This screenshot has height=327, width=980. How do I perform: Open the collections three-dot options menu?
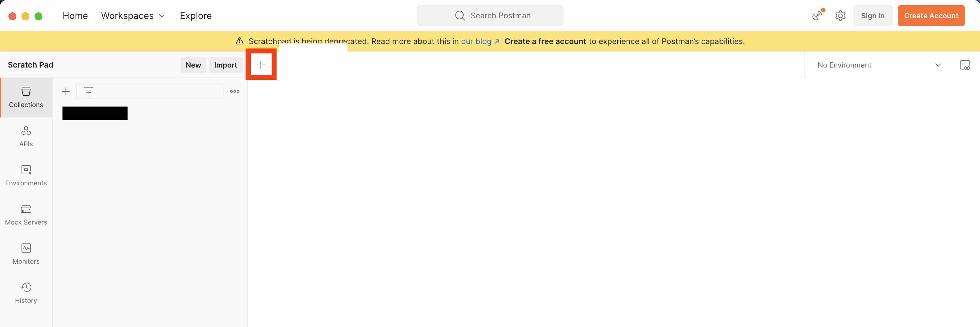tap(235, 91)
